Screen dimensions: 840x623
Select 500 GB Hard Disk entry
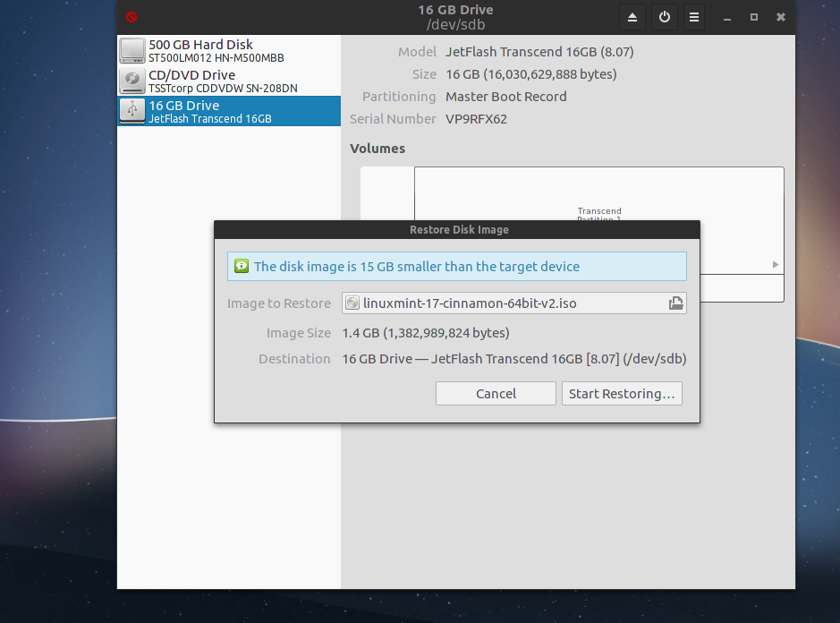click(229, 50)
